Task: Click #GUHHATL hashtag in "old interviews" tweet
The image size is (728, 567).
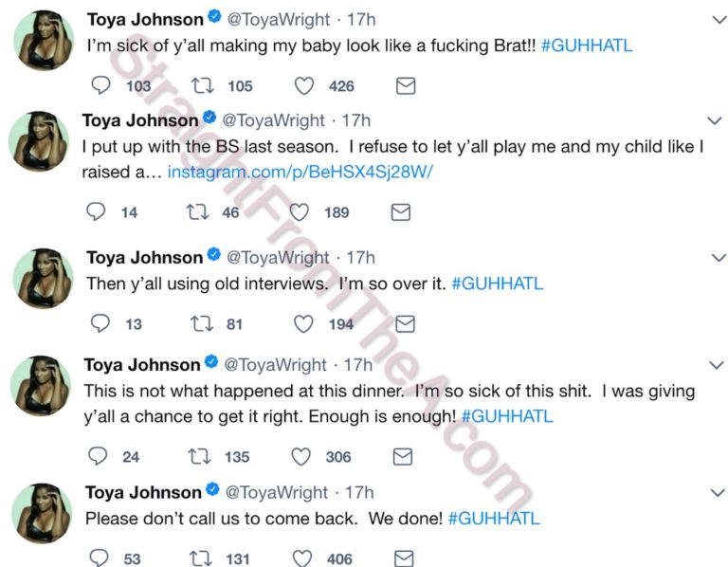Action: coord(498,284)
